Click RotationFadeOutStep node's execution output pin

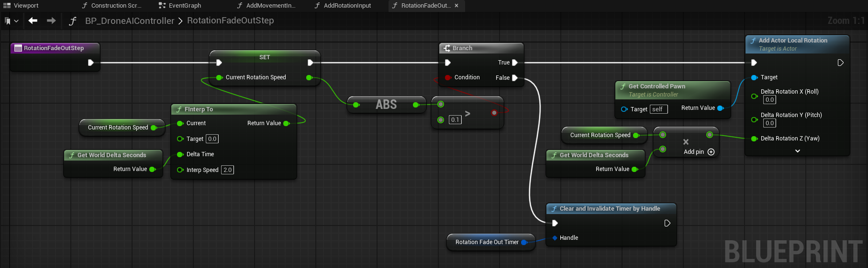point(90,63)
